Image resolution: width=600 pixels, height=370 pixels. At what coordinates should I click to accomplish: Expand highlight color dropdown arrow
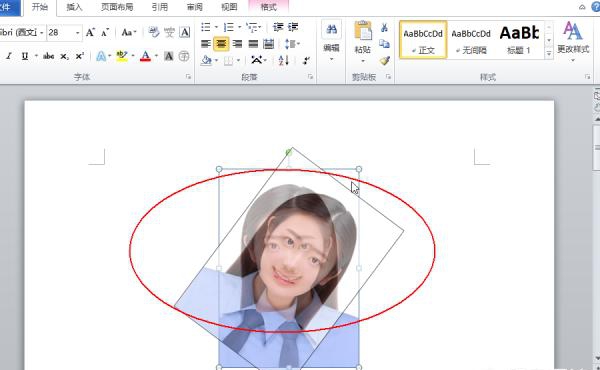(133, 56)
